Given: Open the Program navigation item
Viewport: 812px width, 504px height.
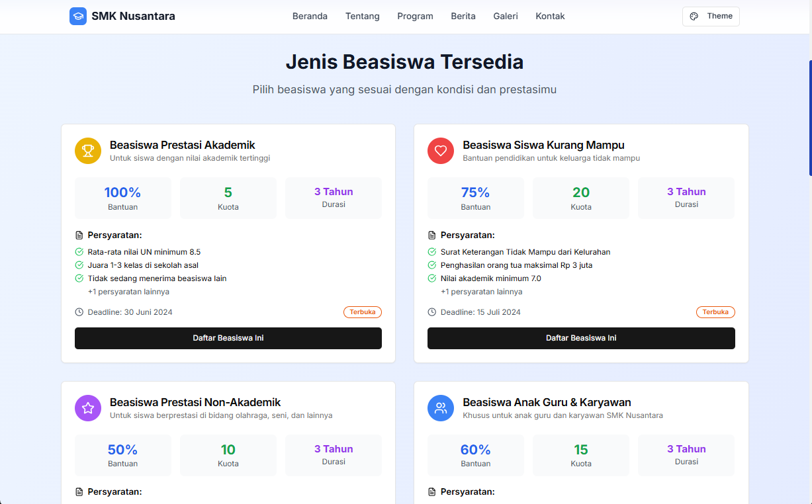Looking at the screenshot, I should click(x=415, y=17).
